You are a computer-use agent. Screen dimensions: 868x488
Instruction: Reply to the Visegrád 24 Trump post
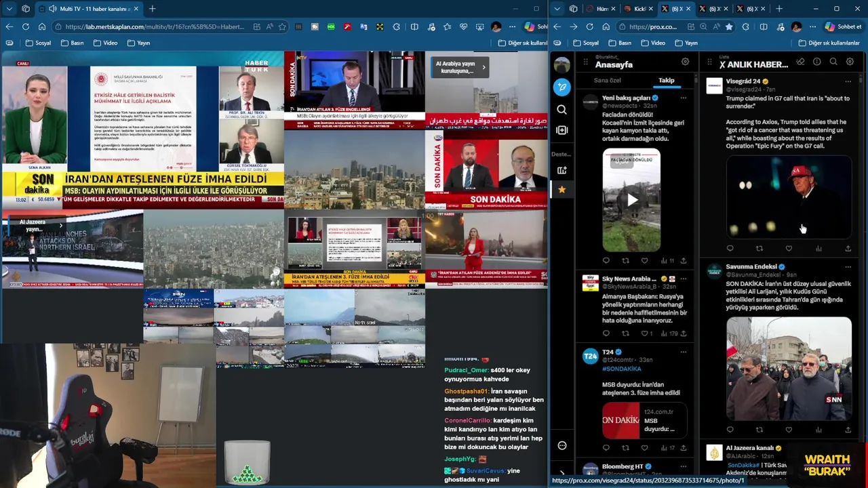[730, 249]
